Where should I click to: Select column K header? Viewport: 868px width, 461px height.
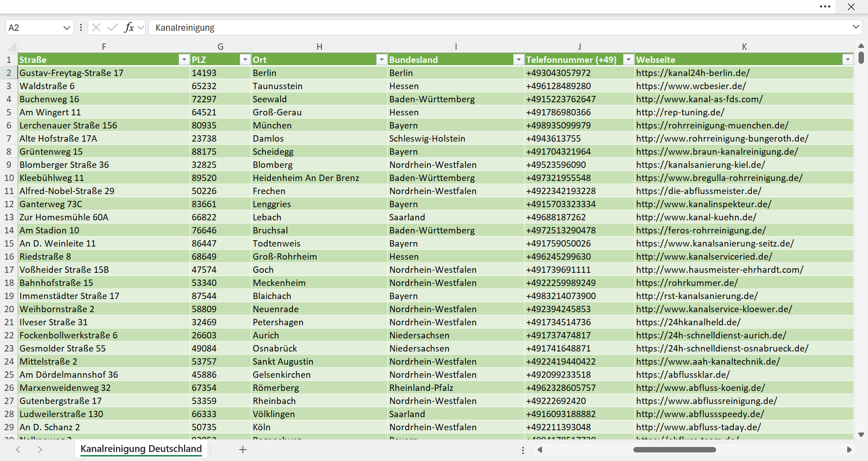(744, 47)
